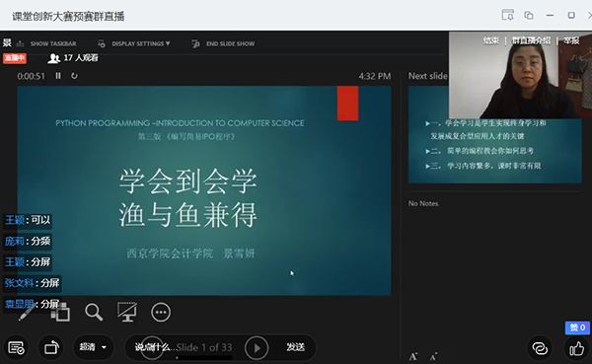Image resolution: width=592 pixels, height=364 pixels.
Task: Open the see all slides icon
Action: click(x=60, y=313)
